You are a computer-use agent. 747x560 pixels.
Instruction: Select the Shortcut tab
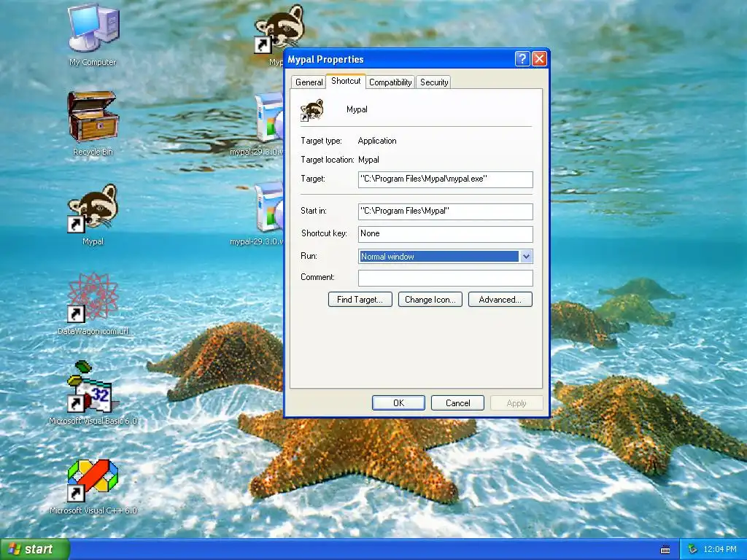pos(346,81)
